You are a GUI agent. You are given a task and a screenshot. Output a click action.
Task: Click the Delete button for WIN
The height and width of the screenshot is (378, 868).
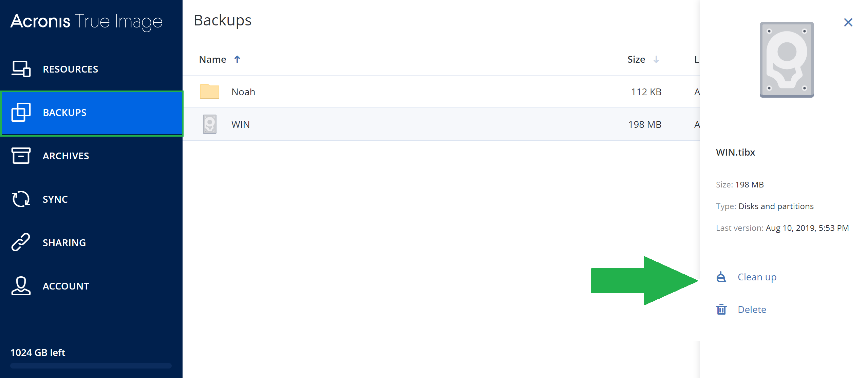click(x=751, y=310)
